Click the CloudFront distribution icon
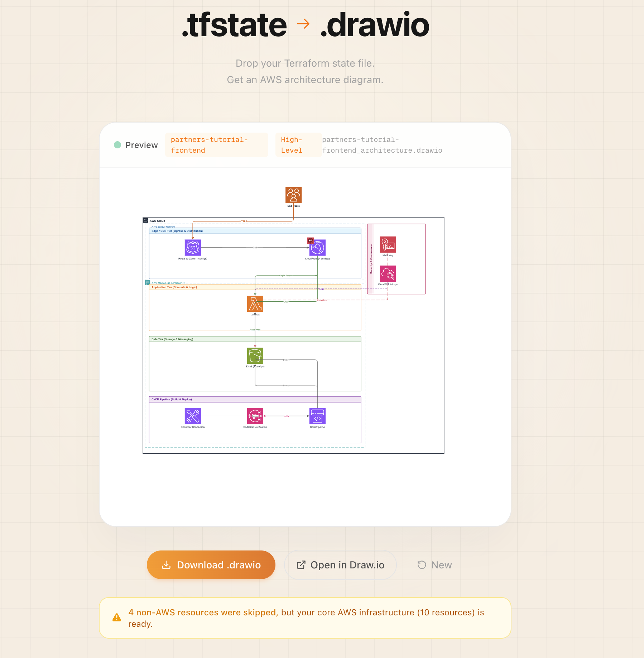The width and height of the screenshot is (644, 658). [318, 248]
